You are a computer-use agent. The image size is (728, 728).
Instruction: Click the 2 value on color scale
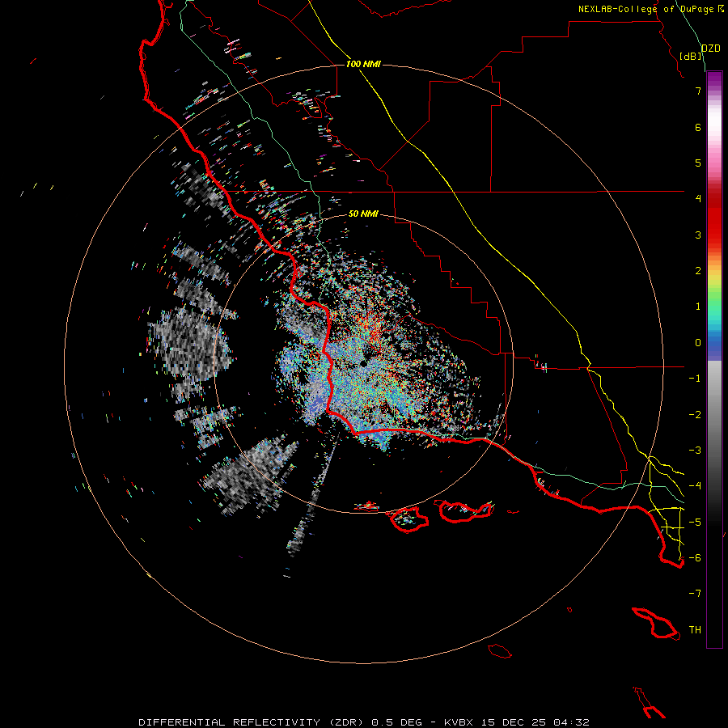[x=698, y=271]
